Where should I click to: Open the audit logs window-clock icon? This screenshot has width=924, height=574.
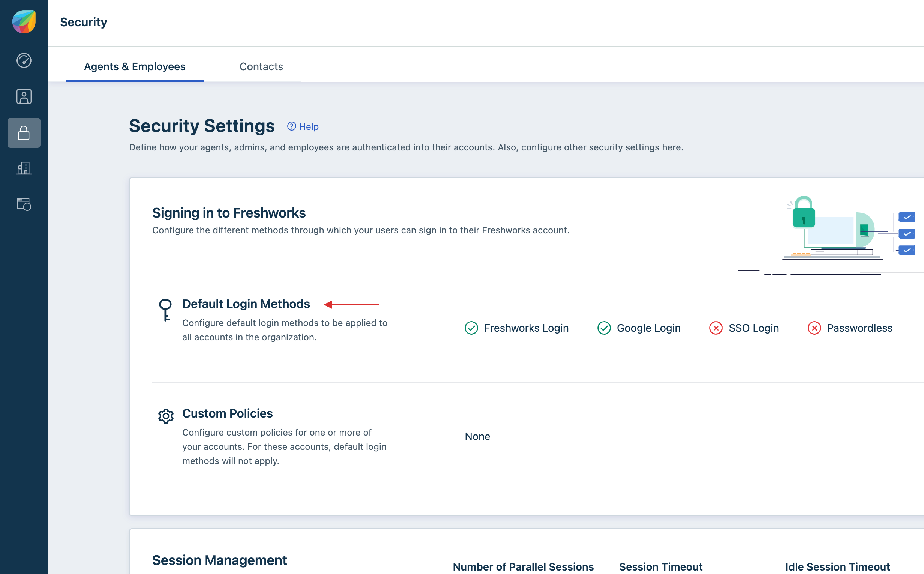coord(24,204)
